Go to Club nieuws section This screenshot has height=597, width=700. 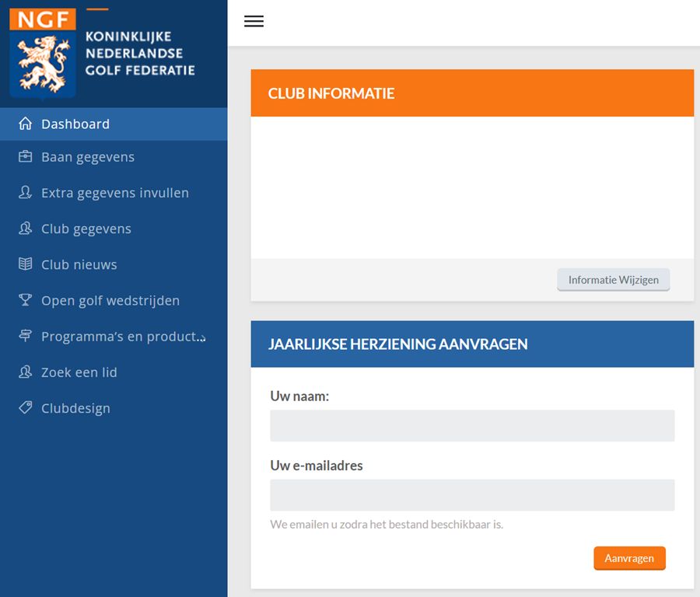[x=114, y=264]
